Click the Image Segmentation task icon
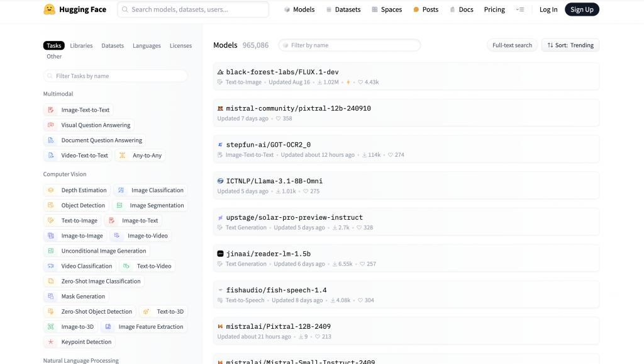Image resolution: width=644 pixels, height=364 pixels. 119,205
